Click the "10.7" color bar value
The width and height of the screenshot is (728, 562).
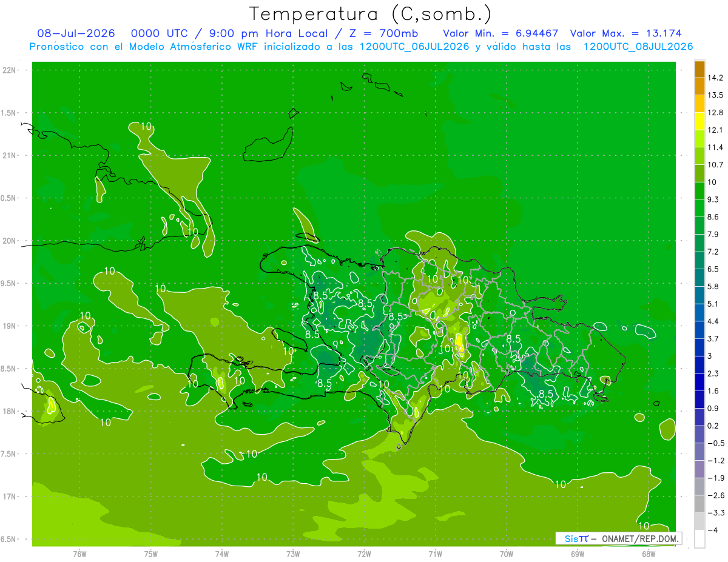click(716, 165)
